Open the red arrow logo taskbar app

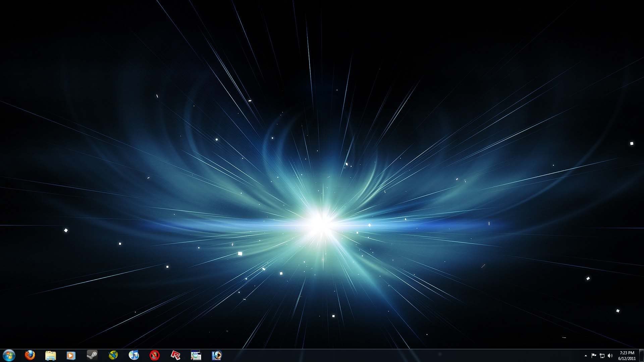(175, 355)
